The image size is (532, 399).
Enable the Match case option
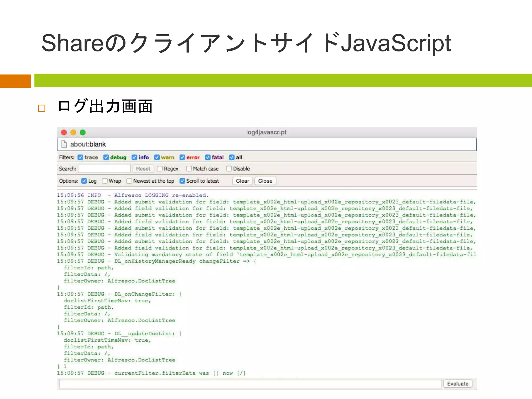point(189,169)
